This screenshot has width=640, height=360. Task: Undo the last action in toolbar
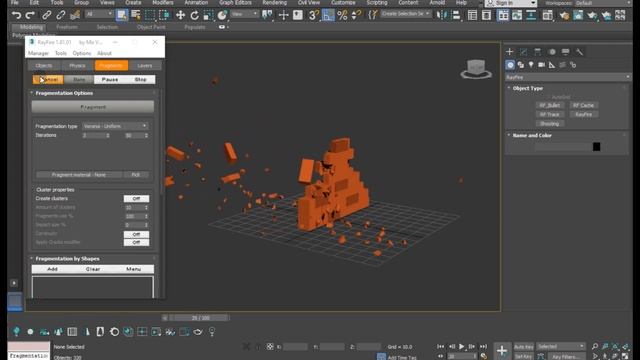[x=16, y=16]
